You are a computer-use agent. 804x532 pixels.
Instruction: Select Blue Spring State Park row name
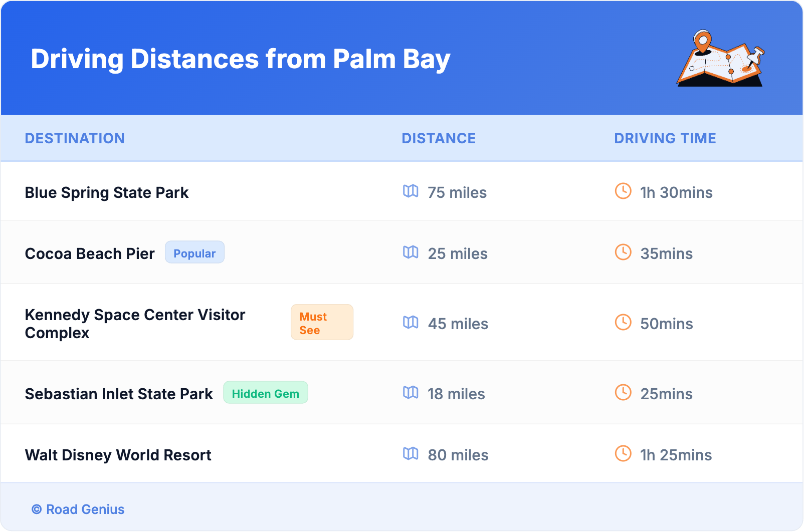coord(107,193)
